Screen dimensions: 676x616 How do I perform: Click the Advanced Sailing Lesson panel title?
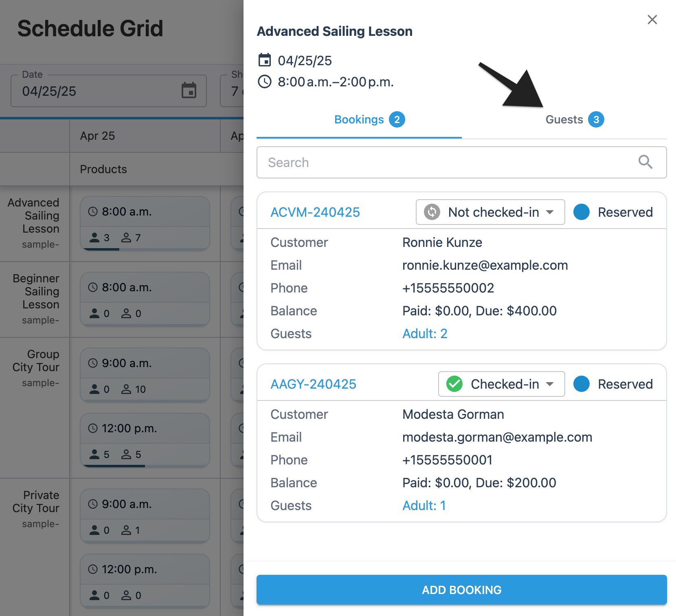coord(334,31)
